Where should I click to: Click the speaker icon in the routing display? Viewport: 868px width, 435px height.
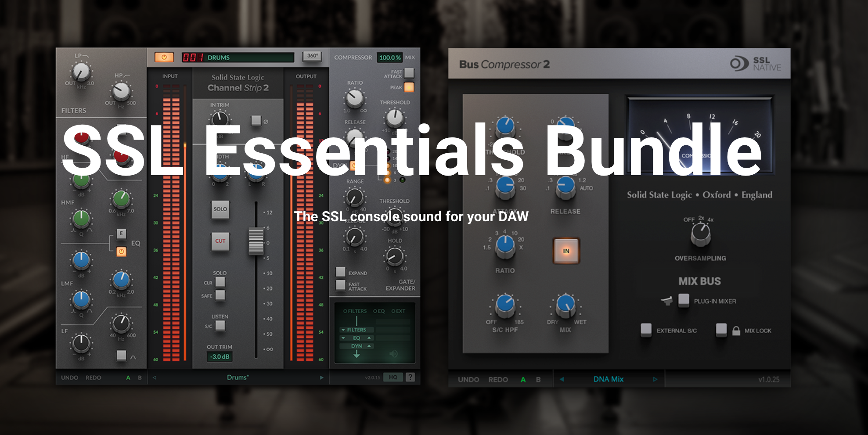pyautogui.click(x=394, y=354)
